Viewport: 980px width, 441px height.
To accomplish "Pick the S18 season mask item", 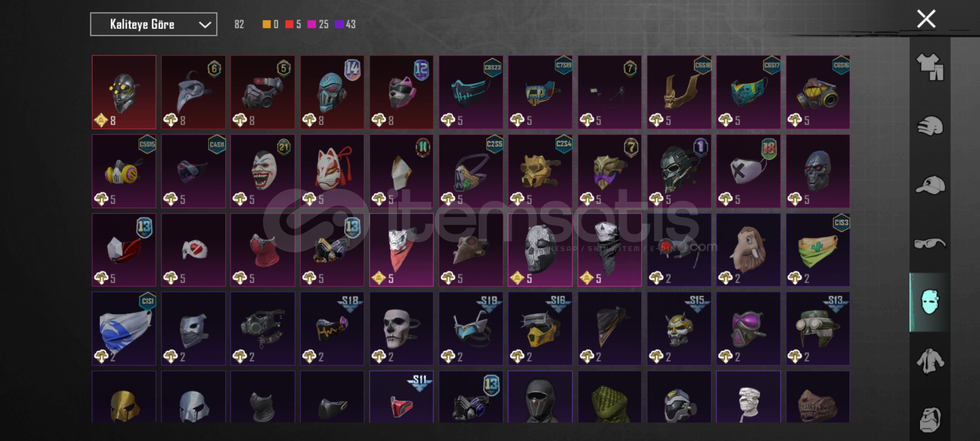I will pos(332,329).
